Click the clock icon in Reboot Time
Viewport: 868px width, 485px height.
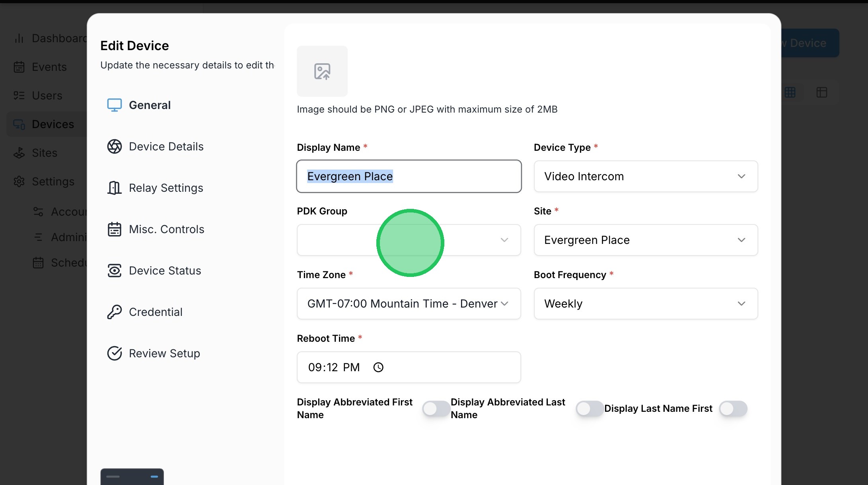pyautogui.click(x=378, y=367)
